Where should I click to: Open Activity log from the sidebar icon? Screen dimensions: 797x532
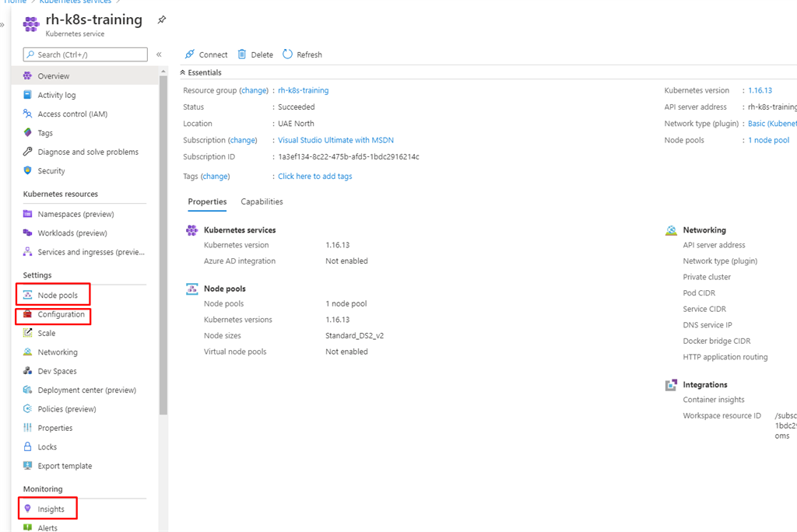tap(28, 95)
